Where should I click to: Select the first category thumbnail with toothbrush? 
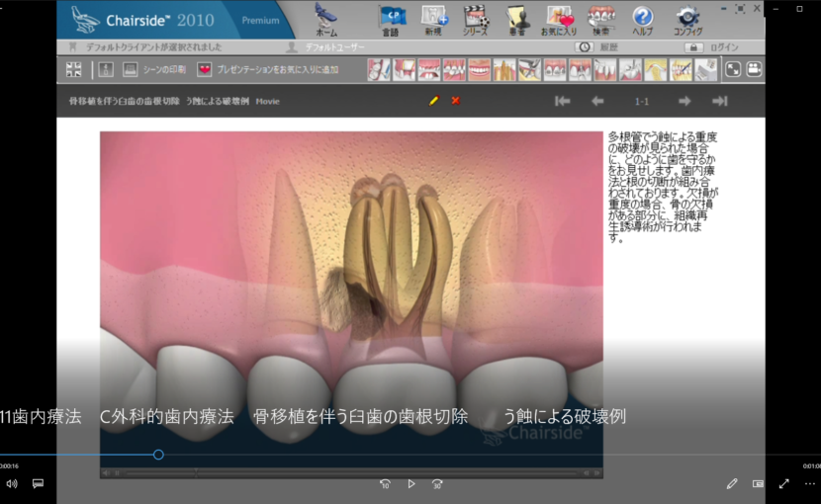point(379,69)
